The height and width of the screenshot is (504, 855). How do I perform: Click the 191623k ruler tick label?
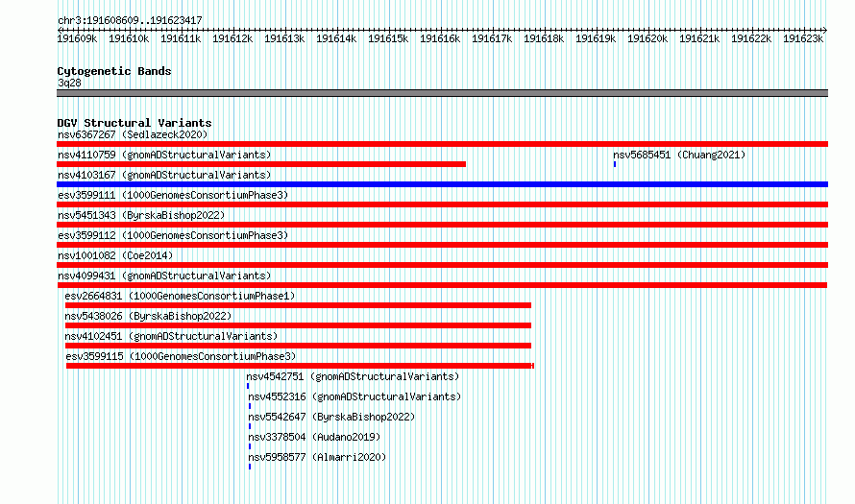[803, 38]
